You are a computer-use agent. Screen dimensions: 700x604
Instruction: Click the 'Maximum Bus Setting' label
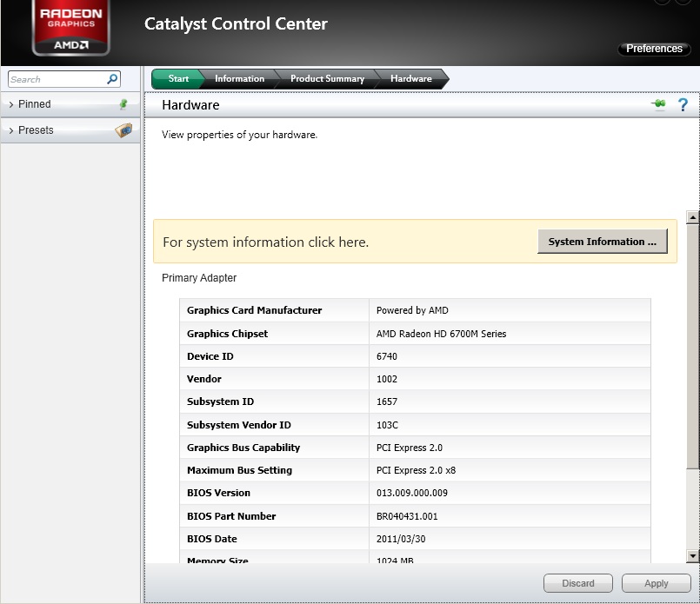coord(239,470)
